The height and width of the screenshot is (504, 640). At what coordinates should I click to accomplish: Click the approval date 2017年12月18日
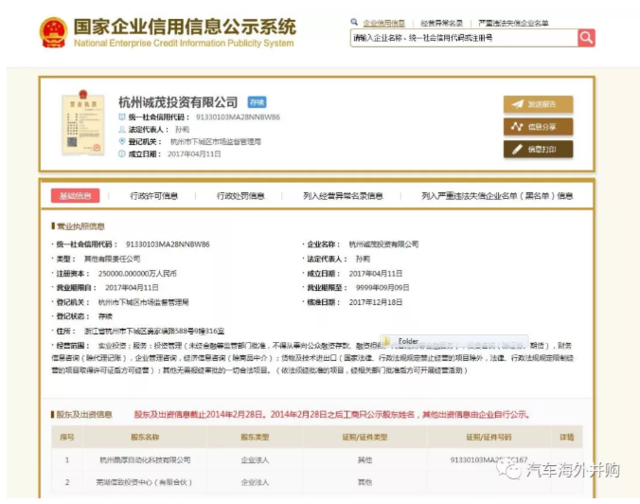point(376,302)
